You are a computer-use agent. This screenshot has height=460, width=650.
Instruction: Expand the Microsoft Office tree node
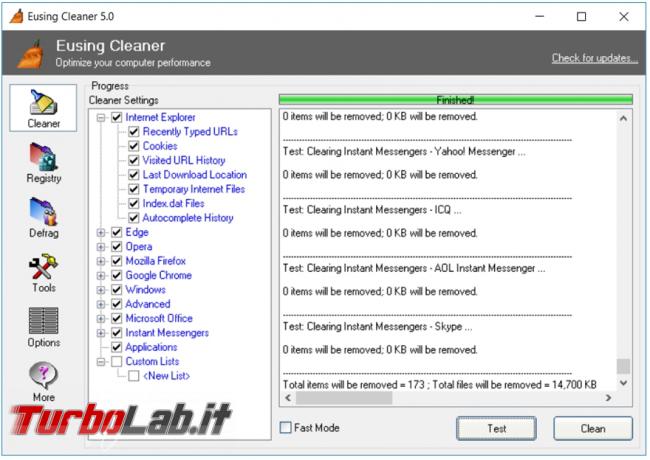click(101, 319)
